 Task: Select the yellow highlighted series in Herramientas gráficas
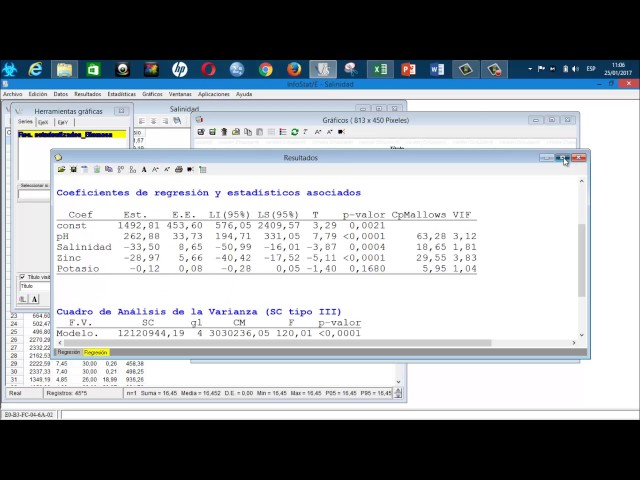72,134
